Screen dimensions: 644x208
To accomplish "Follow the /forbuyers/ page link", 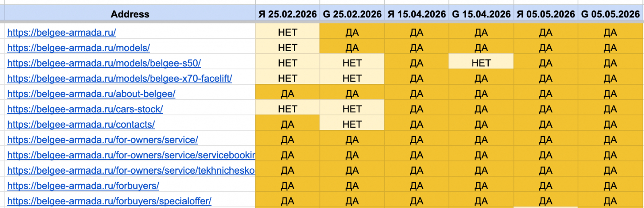I will point(83,185).
